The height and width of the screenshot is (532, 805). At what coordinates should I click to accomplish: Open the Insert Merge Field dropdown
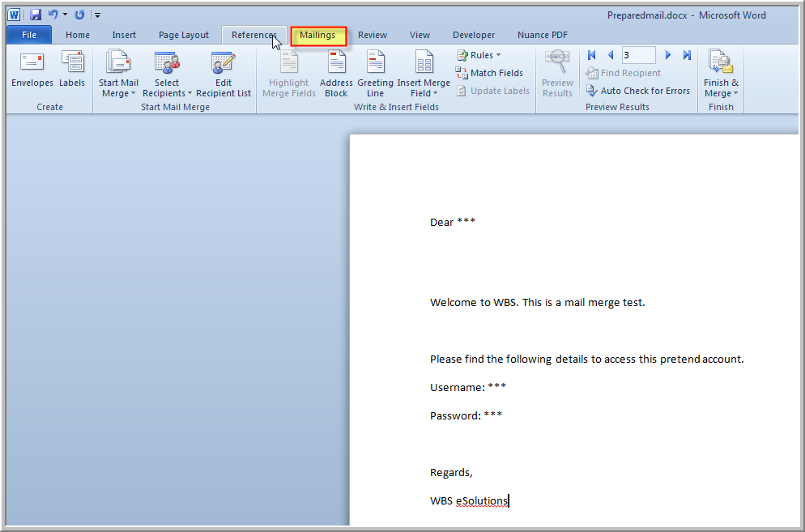[424, 73]
